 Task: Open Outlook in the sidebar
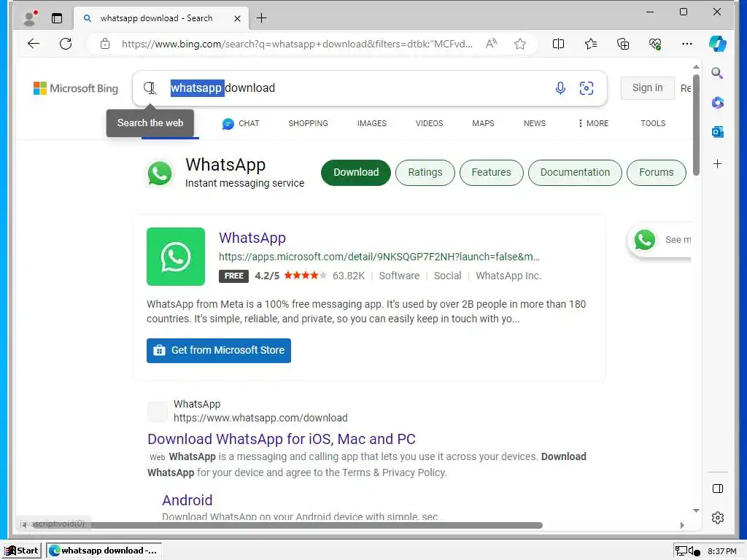[718, 132]
